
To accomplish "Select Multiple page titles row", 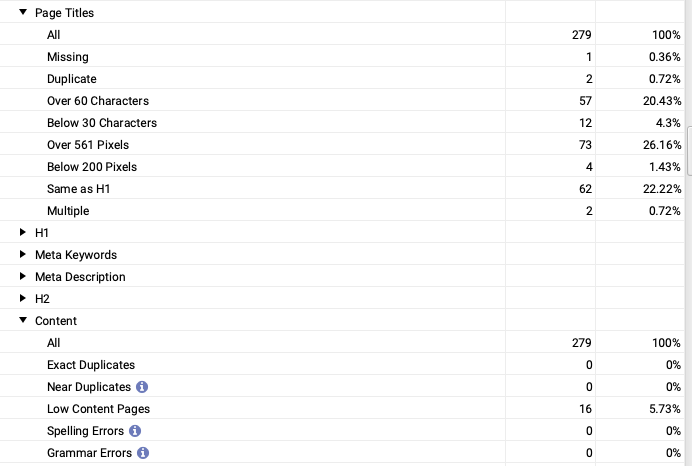I will click(x=342, y=210).
